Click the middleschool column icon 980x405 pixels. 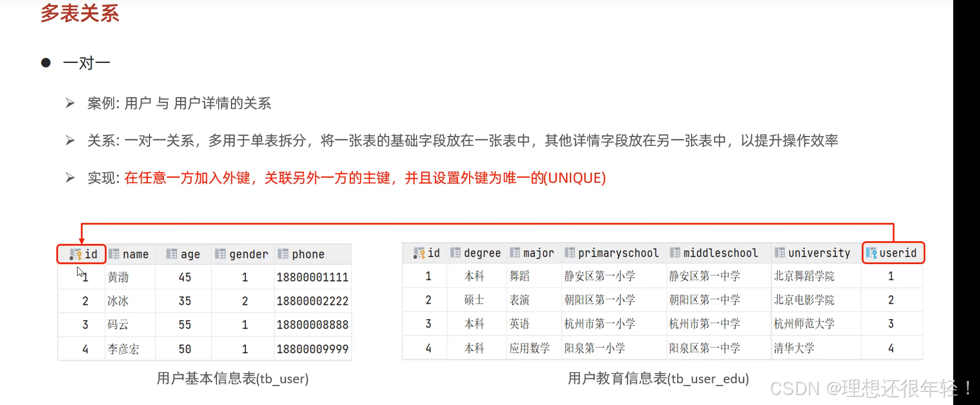click(x=675, y=253)
